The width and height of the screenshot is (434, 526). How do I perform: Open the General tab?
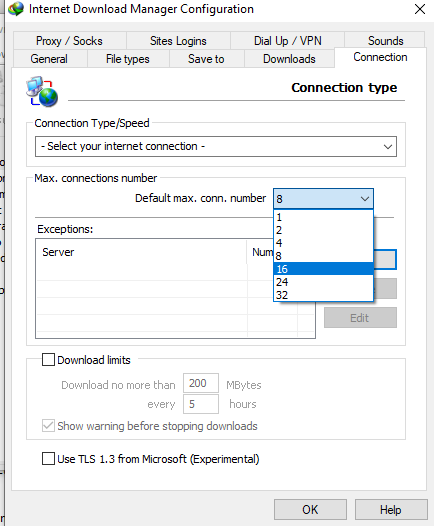pyautogui.click(x=49, y=59)
